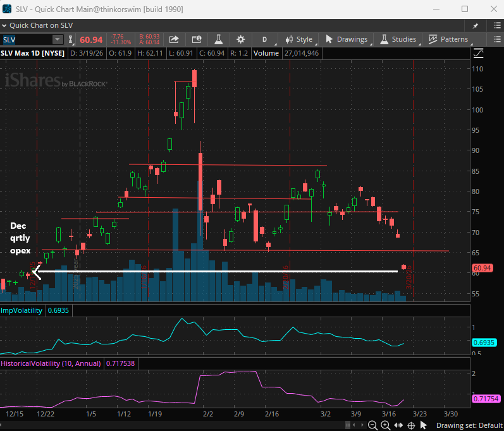Click the 110 price axis label

pos(477,69)
